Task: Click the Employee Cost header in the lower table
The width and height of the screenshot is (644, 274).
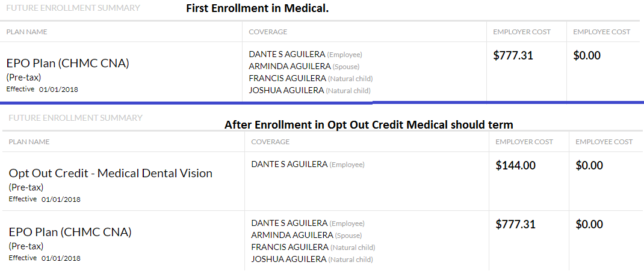Action: [604, 142]
